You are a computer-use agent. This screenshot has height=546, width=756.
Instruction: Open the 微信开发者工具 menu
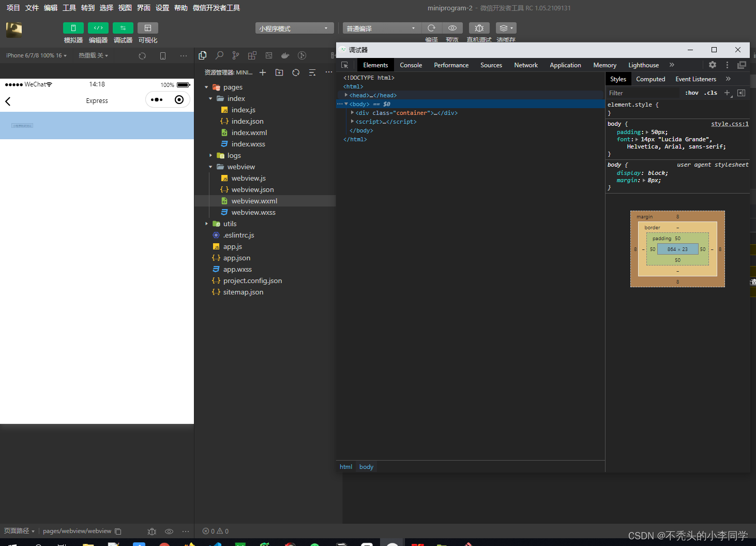[216, 8]
